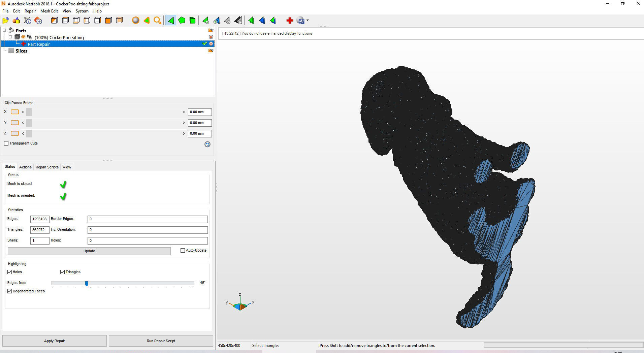Click the X clip plane slider handle
The width and height of the screenshot is (644, 353).
[29, 112]
